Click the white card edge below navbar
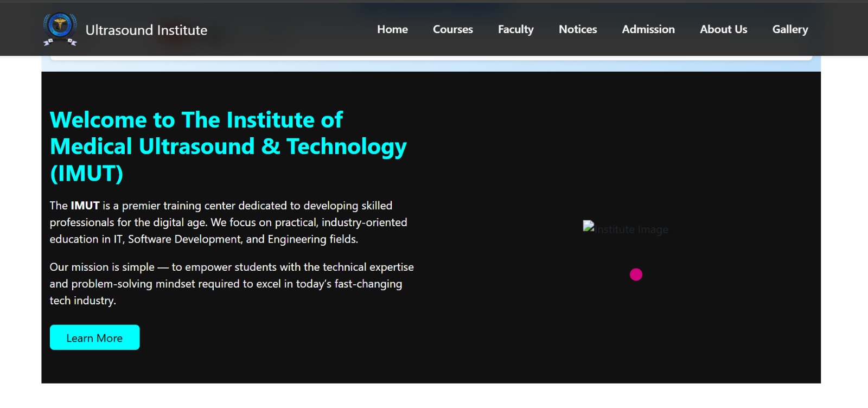The width and height of the screenshot is (868, 408). tap(431, 58)
